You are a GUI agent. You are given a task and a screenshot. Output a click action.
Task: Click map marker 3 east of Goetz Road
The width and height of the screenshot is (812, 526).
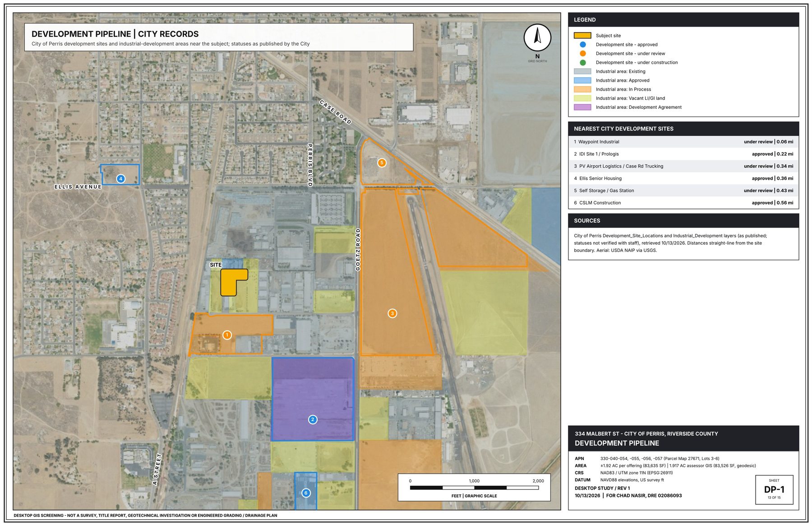coord(392,313)
